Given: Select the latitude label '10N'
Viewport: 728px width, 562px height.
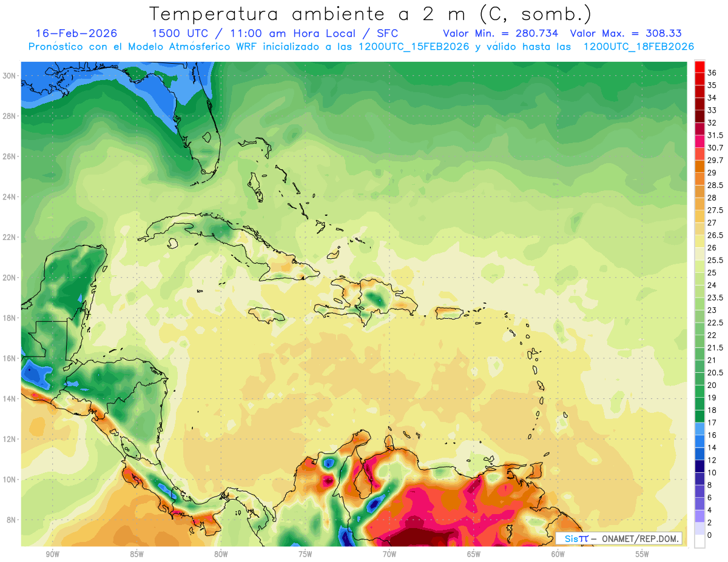Looking at the screenshot, I should 10,480.
